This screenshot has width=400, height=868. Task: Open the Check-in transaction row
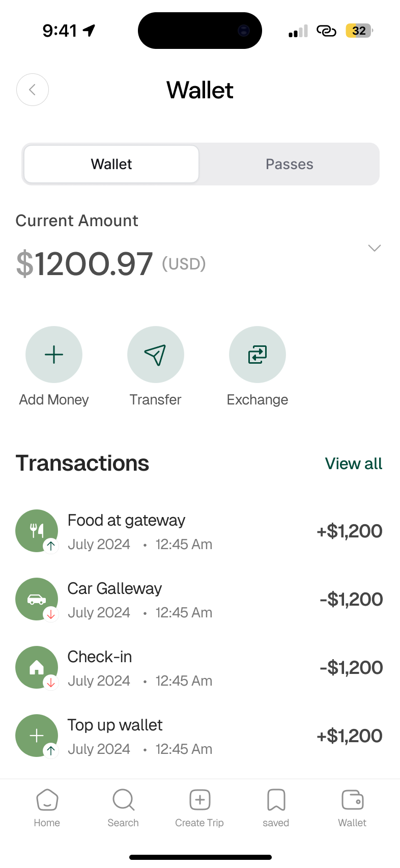point(198,668)
